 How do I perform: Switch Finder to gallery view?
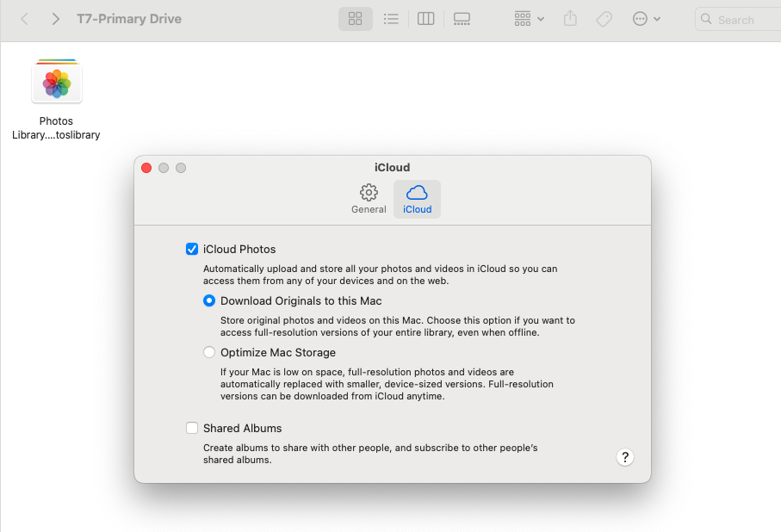(462, 19)
